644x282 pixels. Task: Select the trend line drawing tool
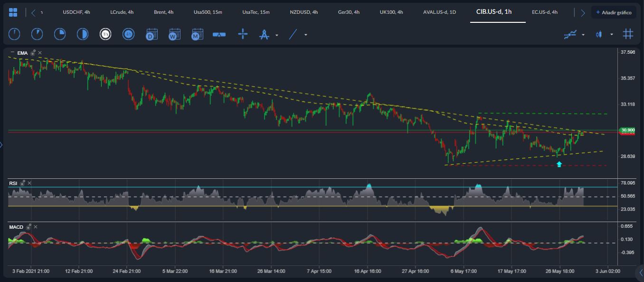tap(293, 34)
